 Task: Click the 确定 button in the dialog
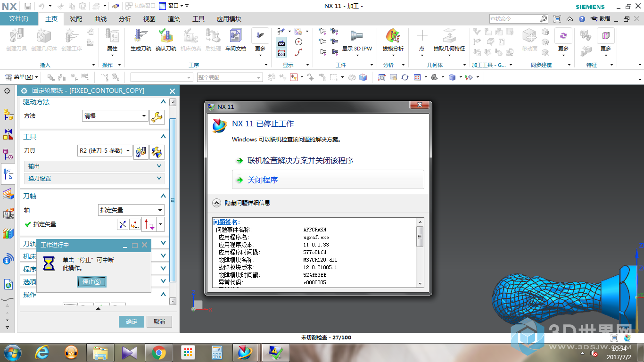point(132,322)
